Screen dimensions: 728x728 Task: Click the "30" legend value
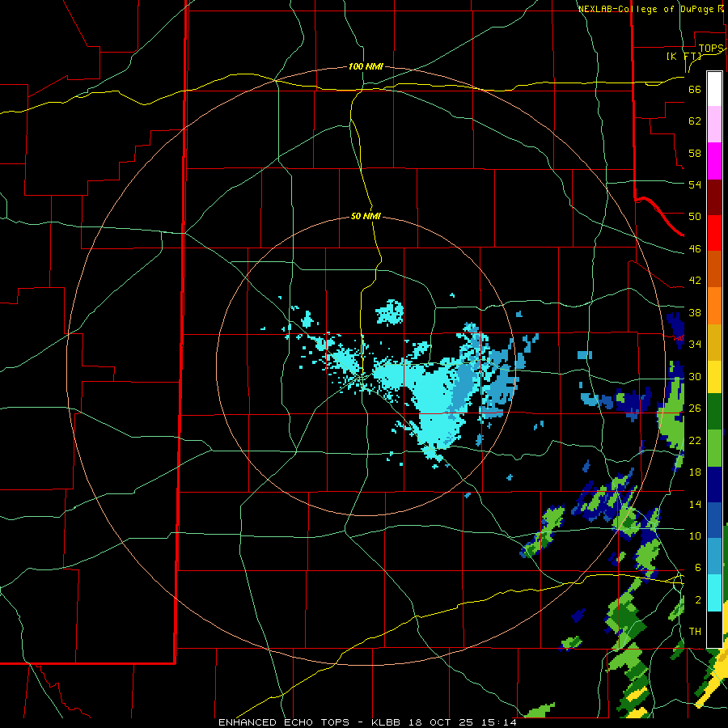695,376
